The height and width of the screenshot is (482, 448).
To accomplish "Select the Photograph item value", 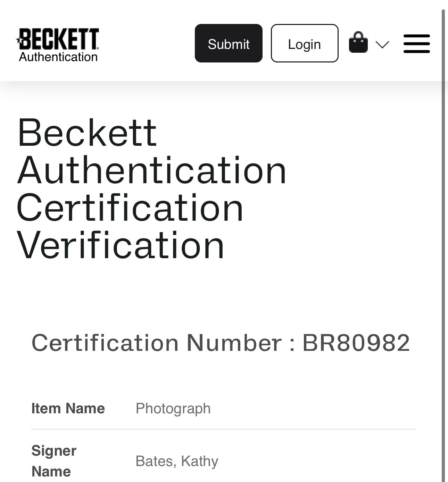I will (x=173, y=409).
